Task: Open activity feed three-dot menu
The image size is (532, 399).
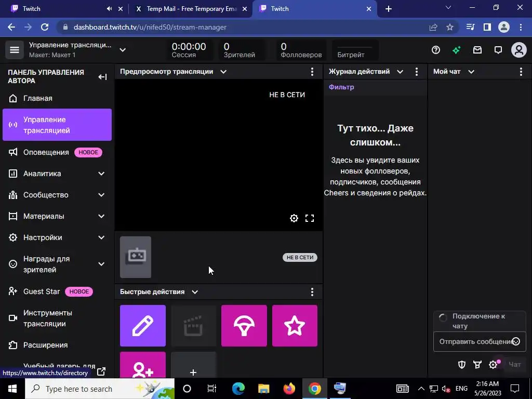Action: 417,72
